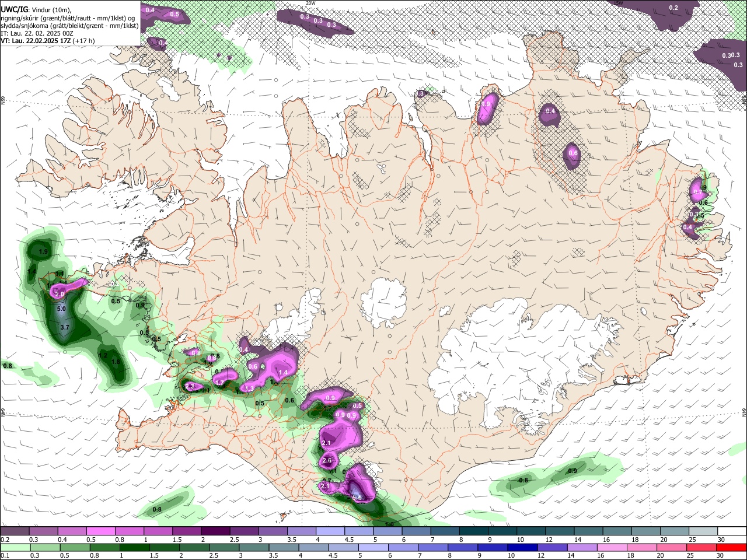747x560 pixels.
Task: Click the 2.0 value in the pink western patch
Action: [x=60, y=295]
